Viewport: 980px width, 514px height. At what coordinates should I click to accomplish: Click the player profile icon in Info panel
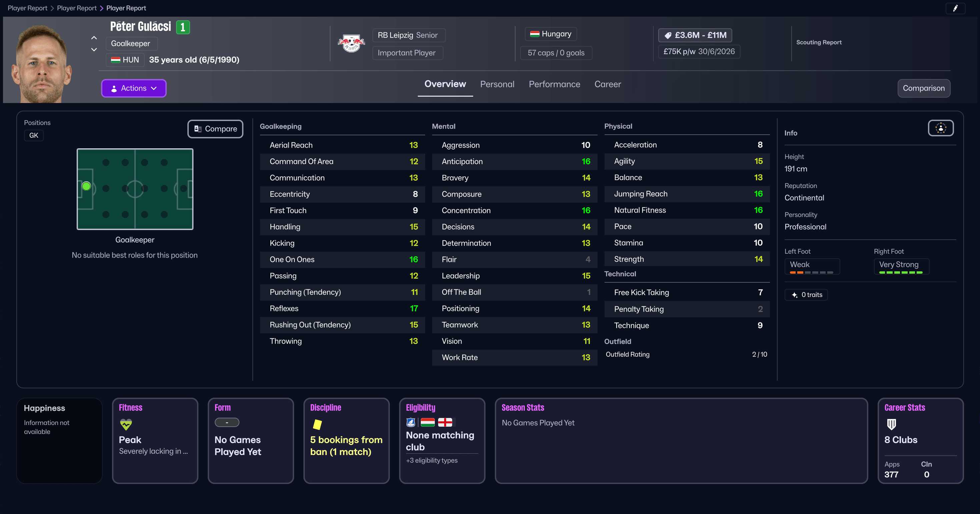(x=940, y=128)
